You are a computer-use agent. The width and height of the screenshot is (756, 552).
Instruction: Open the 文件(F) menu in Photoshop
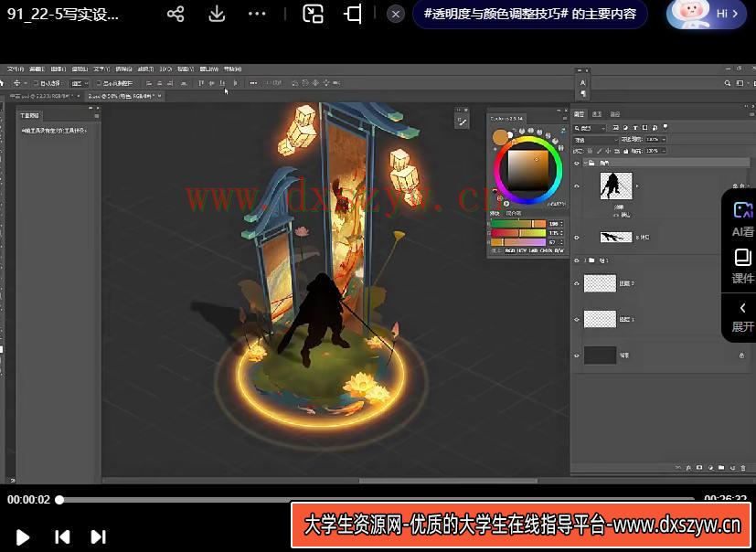16,69
